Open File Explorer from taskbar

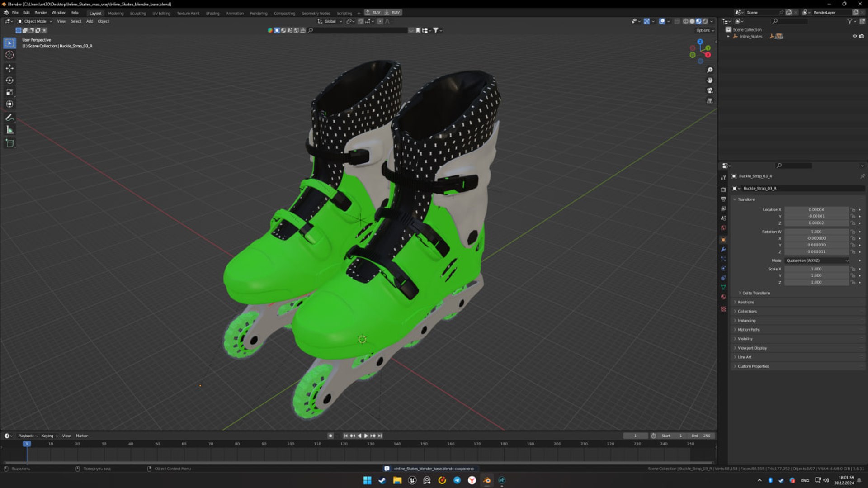397,480
